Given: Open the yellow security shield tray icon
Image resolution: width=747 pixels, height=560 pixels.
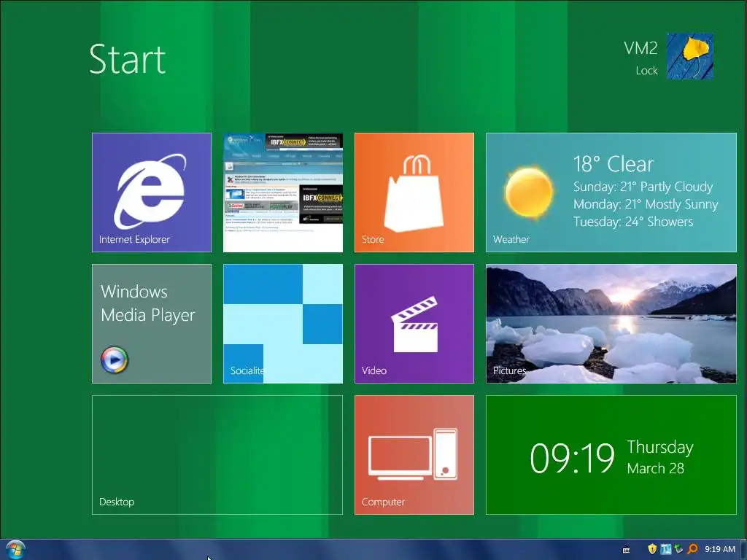Looking at the screenshot, I should (652, 549).
